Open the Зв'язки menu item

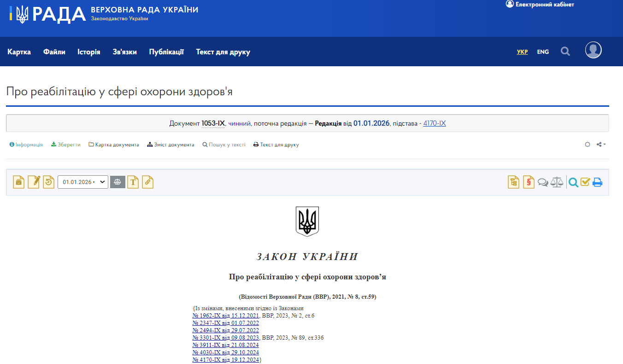coord(125,52)
